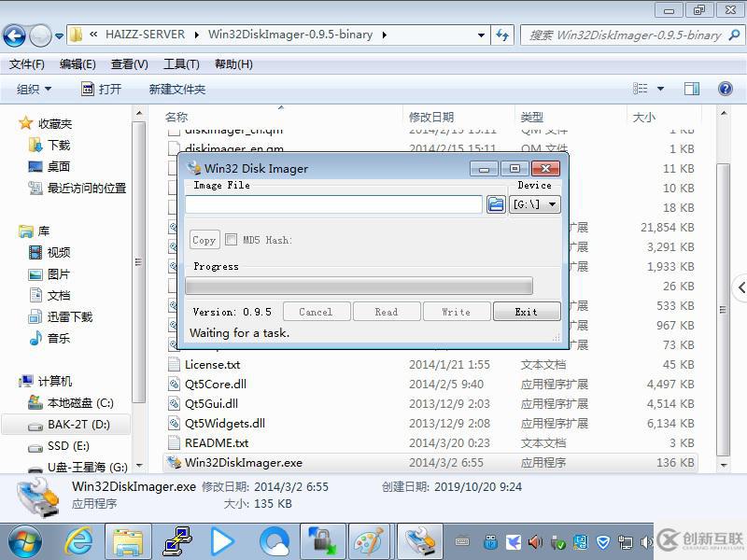This screenshot has width=747, height=560.
Task: Sort by 大小 column header
Action: (x=644, y=118)
